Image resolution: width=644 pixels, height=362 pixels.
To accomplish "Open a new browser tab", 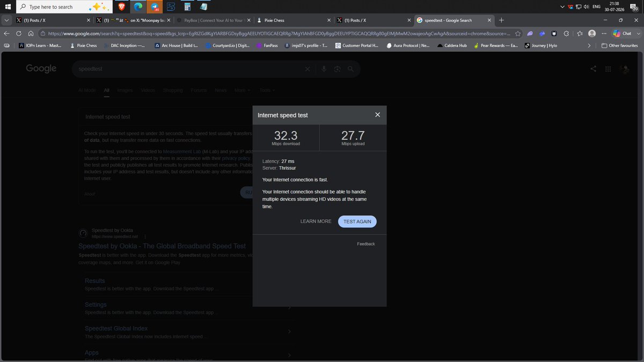I will tap(501, 20).
